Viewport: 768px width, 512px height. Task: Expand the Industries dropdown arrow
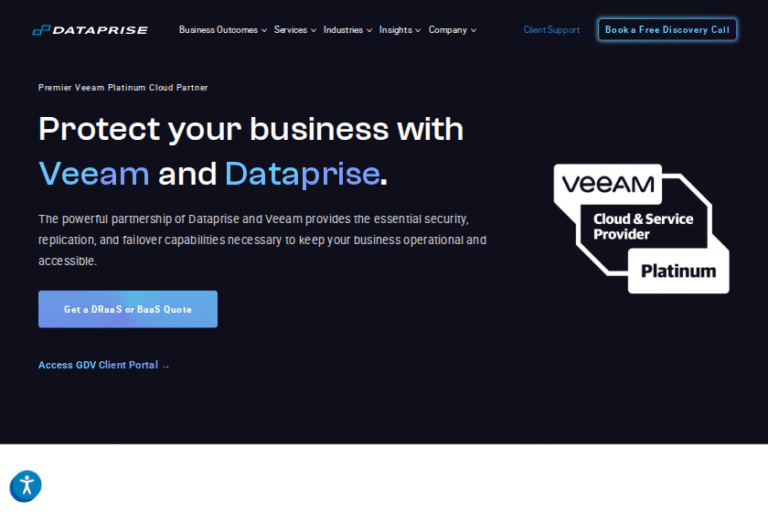369,30
